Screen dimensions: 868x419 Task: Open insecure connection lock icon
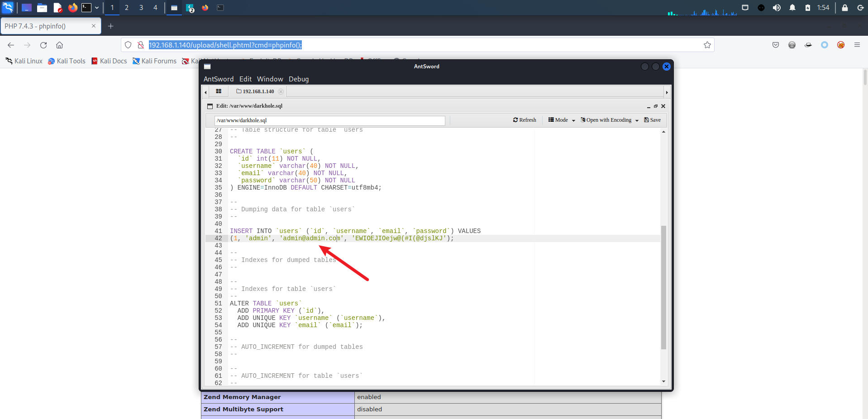[141, 45]
